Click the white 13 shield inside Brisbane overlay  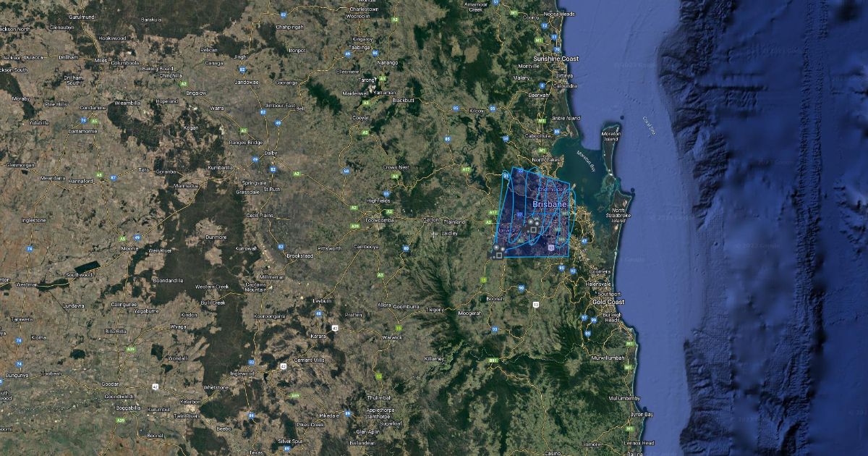click(x=550, y=248)
